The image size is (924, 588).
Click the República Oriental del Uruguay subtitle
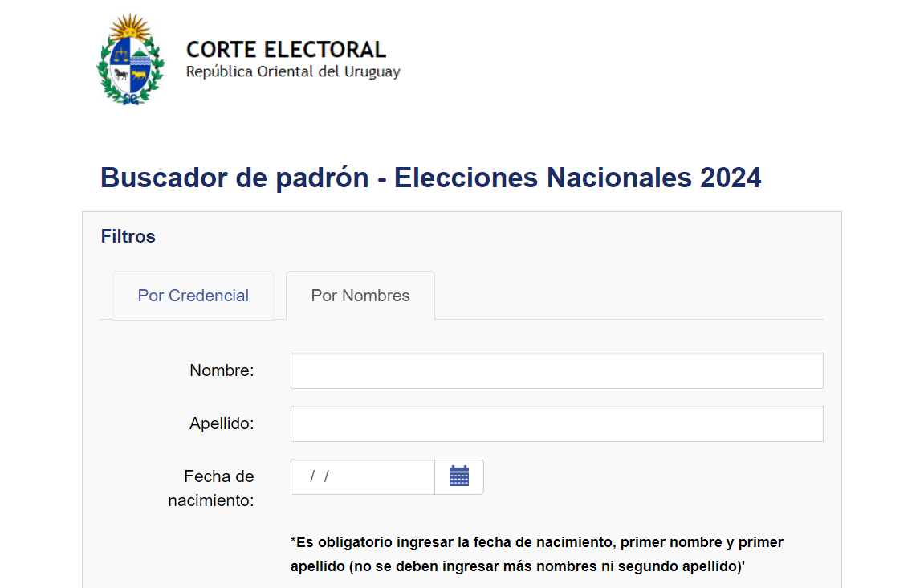pos(293,72)
